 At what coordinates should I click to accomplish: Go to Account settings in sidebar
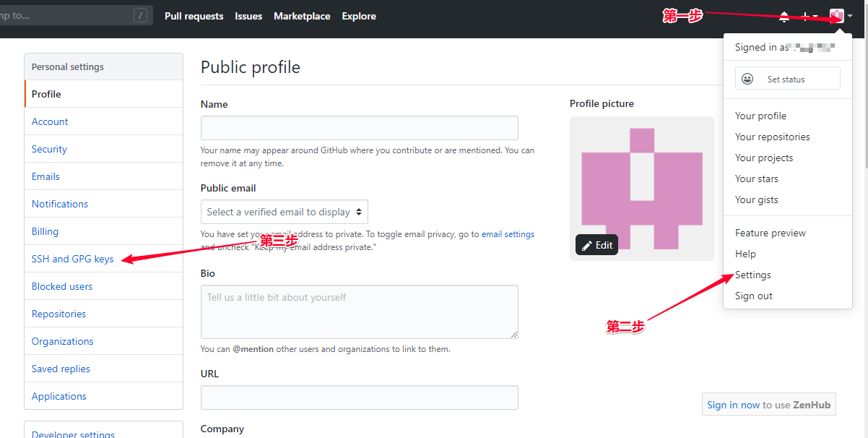coord(50,121)
